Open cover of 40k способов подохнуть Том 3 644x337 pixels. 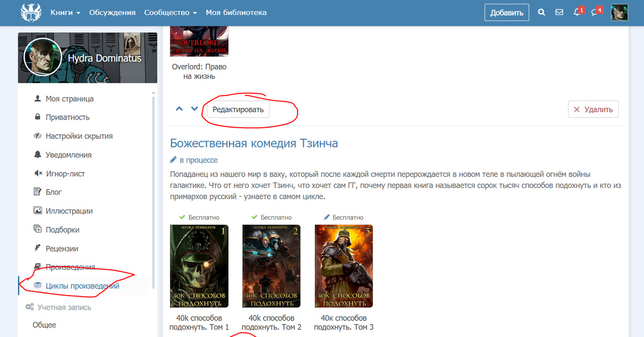[344, 266]
